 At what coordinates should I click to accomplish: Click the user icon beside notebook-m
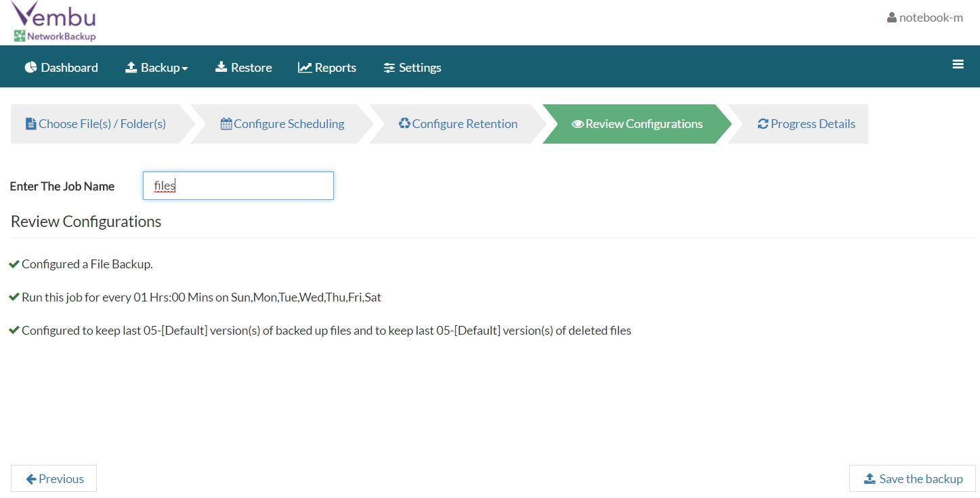click(891, 17)
